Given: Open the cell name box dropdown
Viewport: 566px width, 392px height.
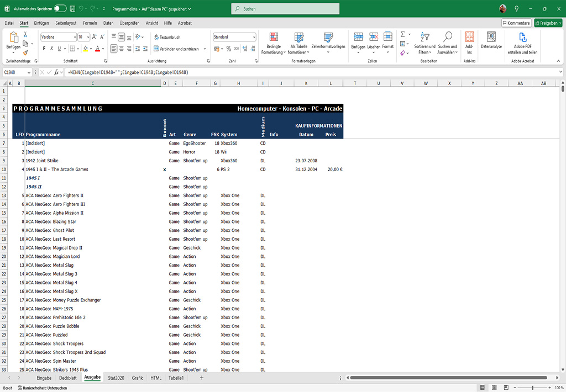Looking at the screenshot, I should [x=29, y=72].
